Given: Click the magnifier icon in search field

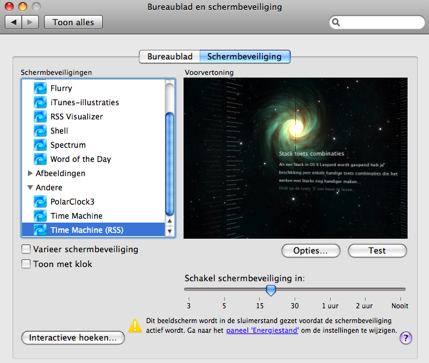Looking at the screenshot, I should 336,22.
